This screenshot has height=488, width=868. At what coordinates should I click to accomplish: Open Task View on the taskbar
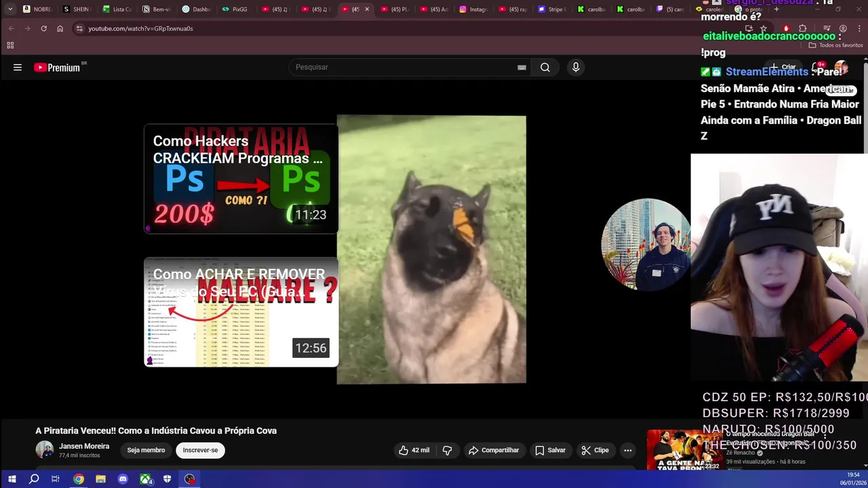coord(56,479)
